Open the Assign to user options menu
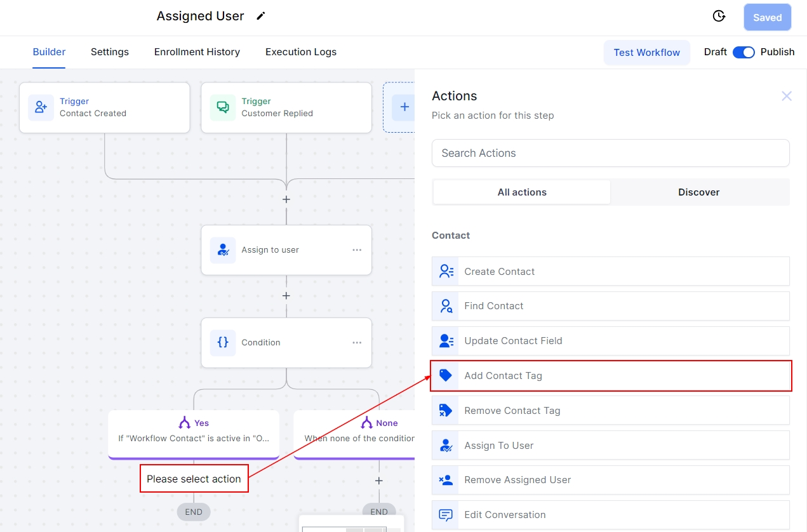Viewport: 807px width, 532px height. click(x=357, y=250)
